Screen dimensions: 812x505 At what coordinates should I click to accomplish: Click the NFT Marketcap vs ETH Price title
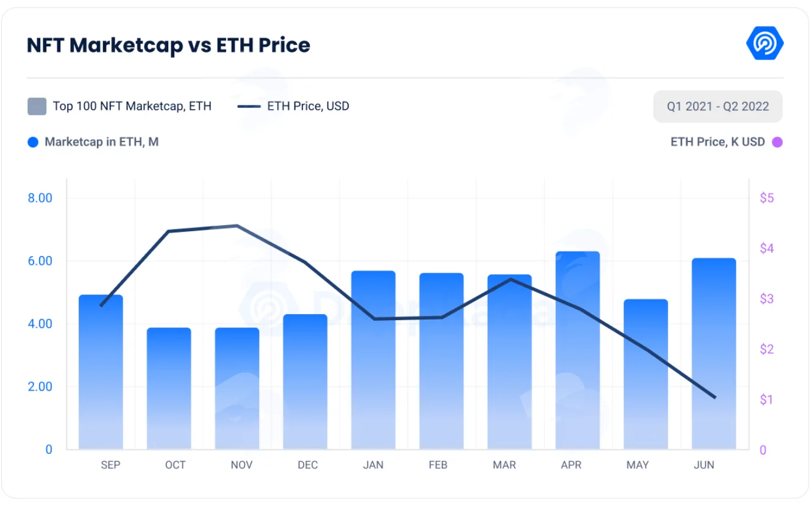tap(169, 45)
